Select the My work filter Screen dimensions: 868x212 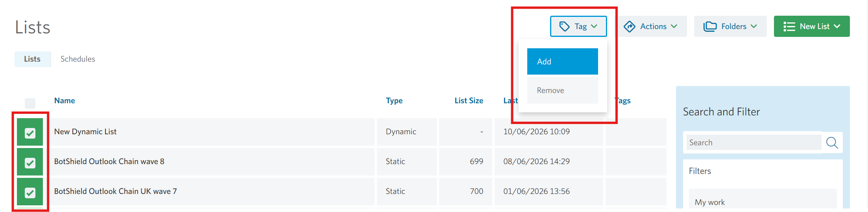[763, 199]
